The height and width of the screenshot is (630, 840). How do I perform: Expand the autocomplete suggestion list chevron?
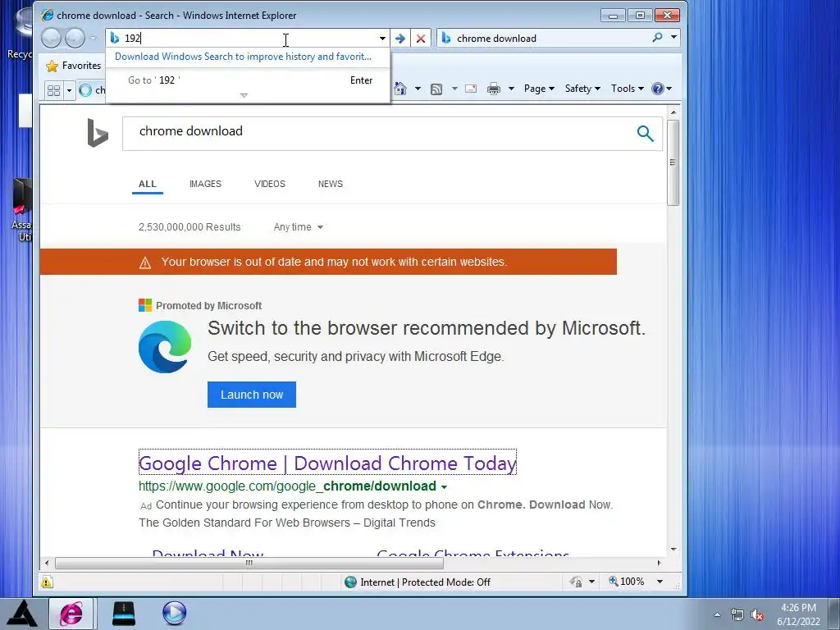[x=244, y=95]
